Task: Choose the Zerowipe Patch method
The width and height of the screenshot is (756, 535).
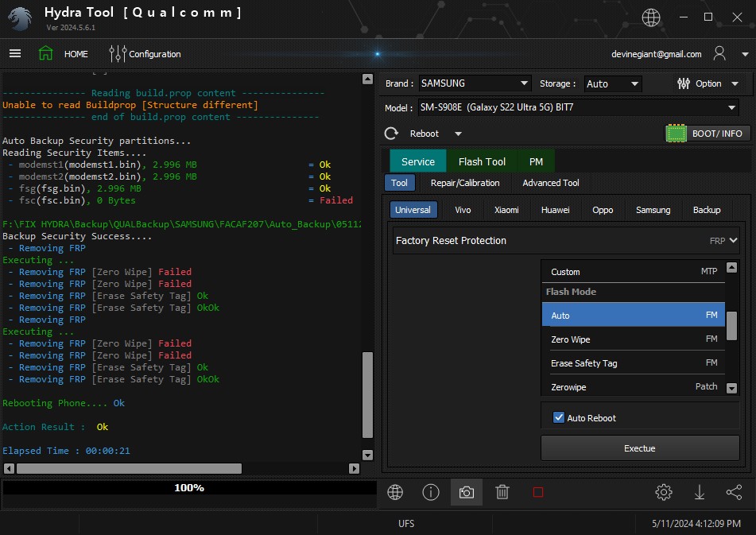Action: [634, 386]
